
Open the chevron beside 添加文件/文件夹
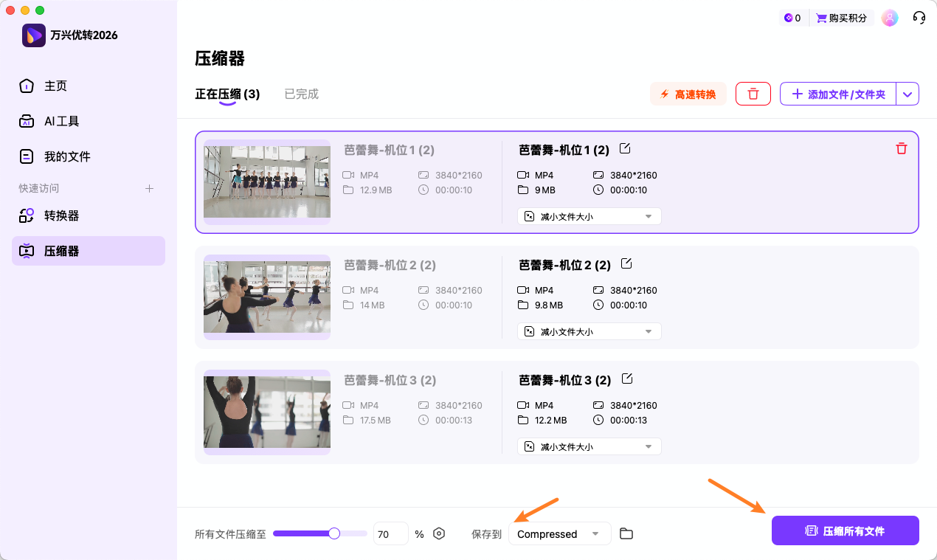coord(907,94)
